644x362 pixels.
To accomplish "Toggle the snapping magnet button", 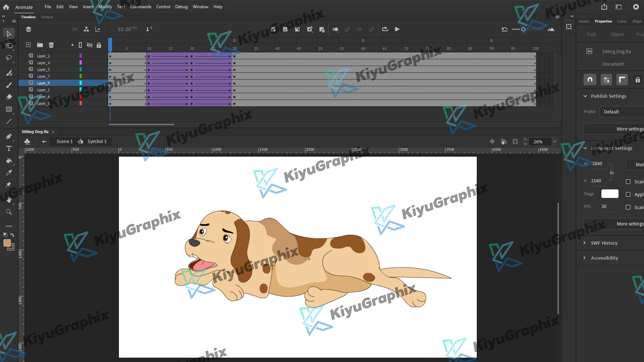I will click(x=590, y=79).
